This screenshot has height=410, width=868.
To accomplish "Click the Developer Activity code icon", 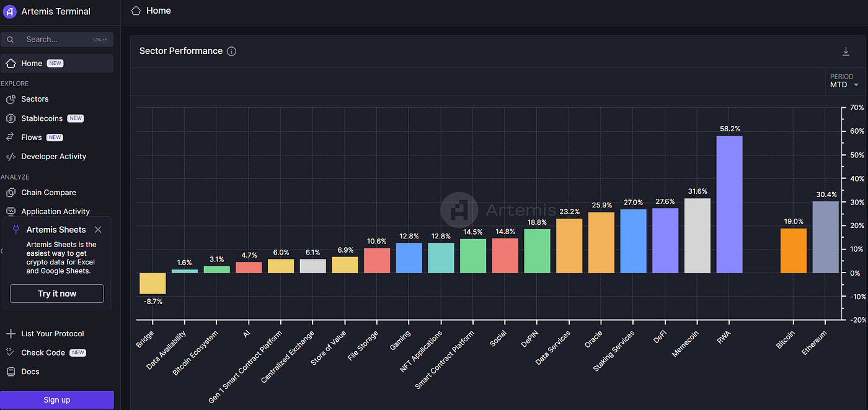I will 11,157.
